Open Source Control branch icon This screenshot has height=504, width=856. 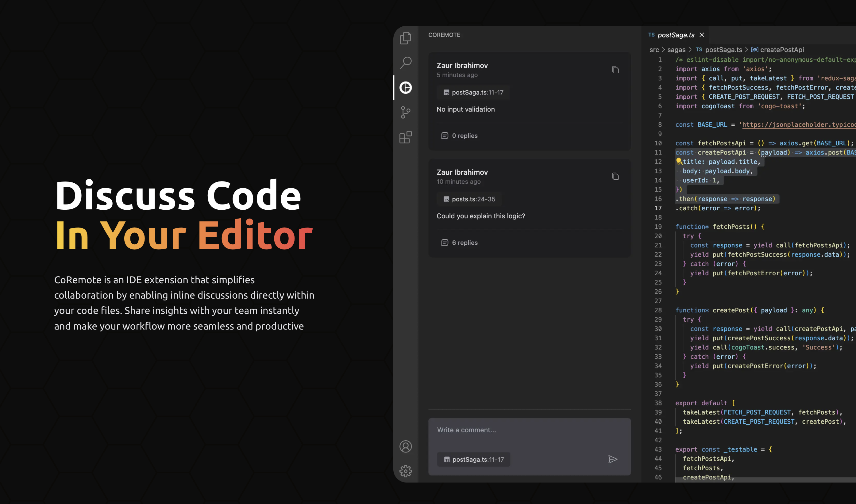click(x=405, y=113)
